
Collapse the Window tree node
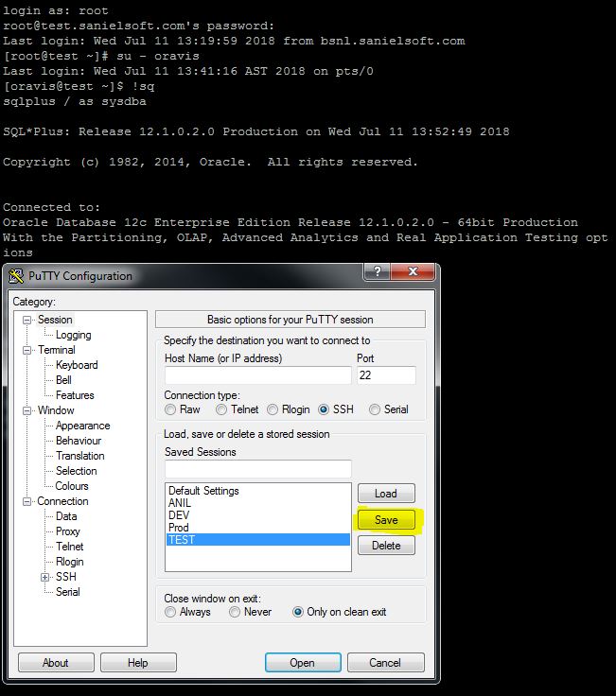click(x=26, y=410)
